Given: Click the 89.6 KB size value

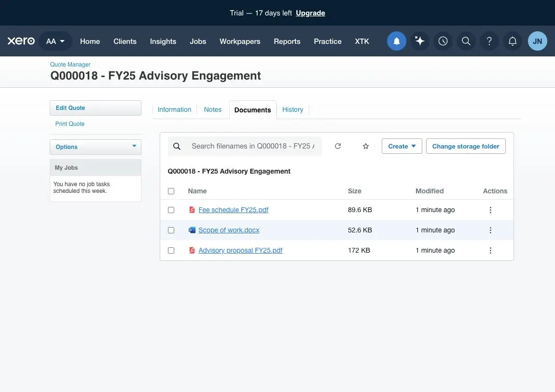Looking at the screenshot, I should tap(360, 210).
